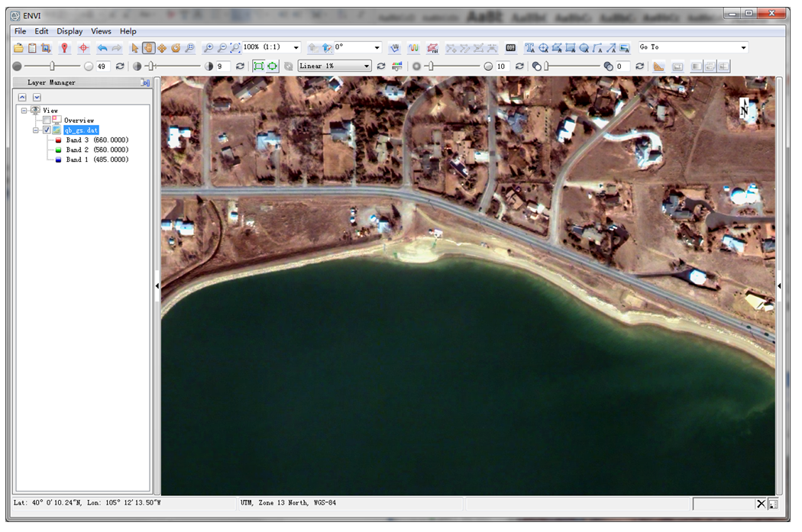Collapse the qb_gs.dat layer node
Viewport: 802px width, 532px height.
36,131
